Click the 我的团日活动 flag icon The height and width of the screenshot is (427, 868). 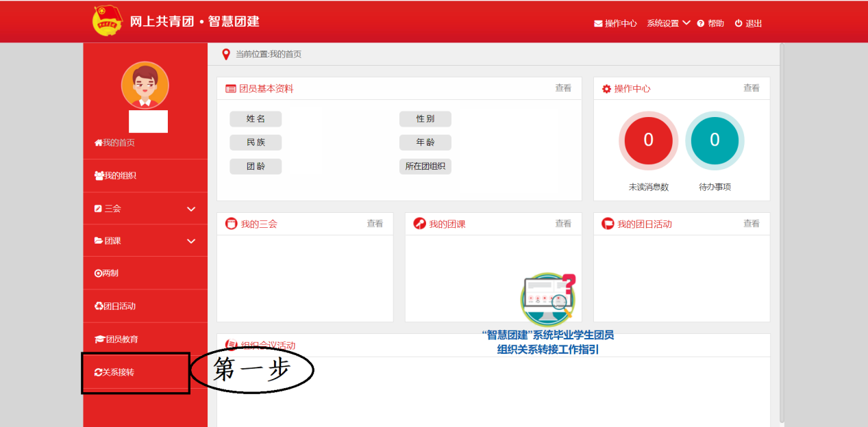[x=608, y=224]
